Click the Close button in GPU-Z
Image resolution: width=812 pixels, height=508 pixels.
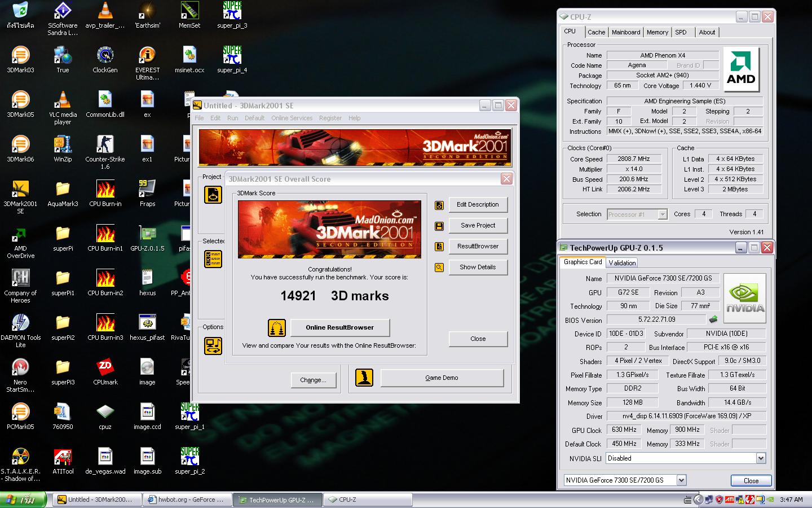(751, 481)
